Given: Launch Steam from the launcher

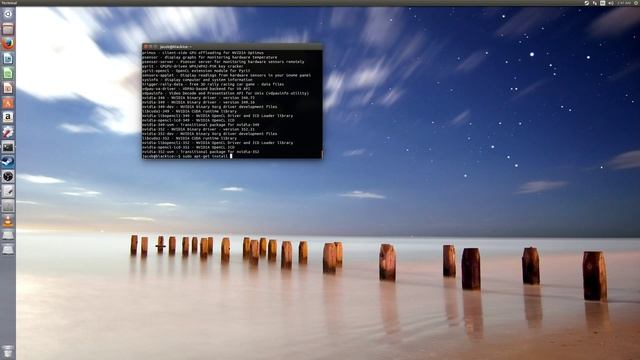Looking at the screenshot, I should coord(8,161).
